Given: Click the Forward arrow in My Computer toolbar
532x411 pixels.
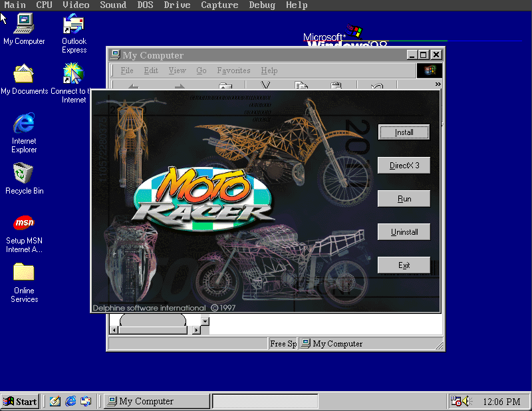Looking at the screenshot, I should (180, 86).
